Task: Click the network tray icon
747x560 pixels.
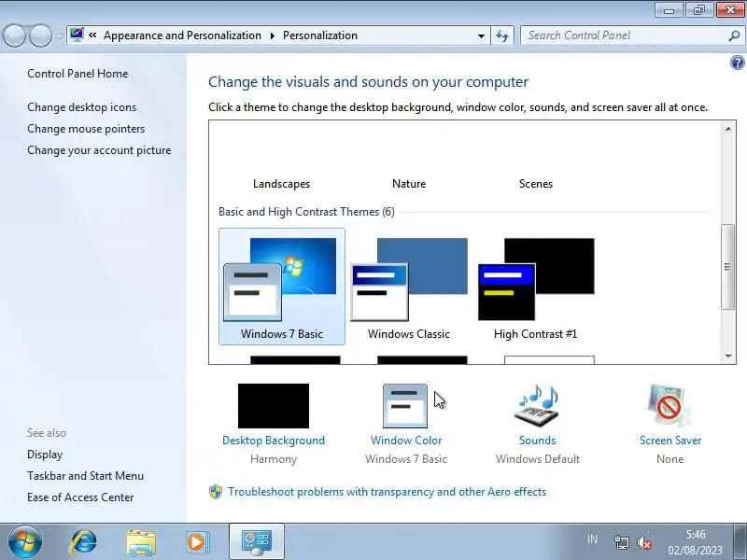Action: [621, 542]
